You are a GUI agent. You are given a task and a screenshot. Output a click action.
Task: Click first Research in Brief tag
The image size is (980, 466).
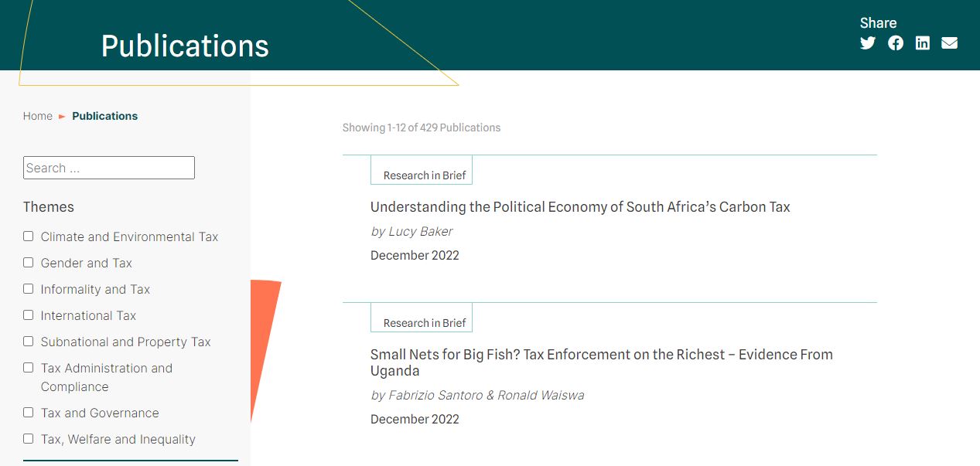click(x=424, y=175)
